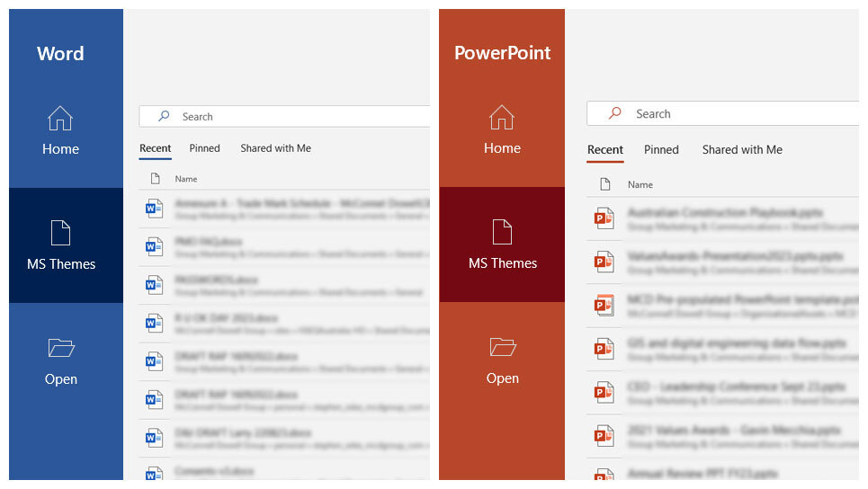Screen dimensions: 868x489
Task: Open MS Themes in the Word sidebar
Action: pos(66,245)
